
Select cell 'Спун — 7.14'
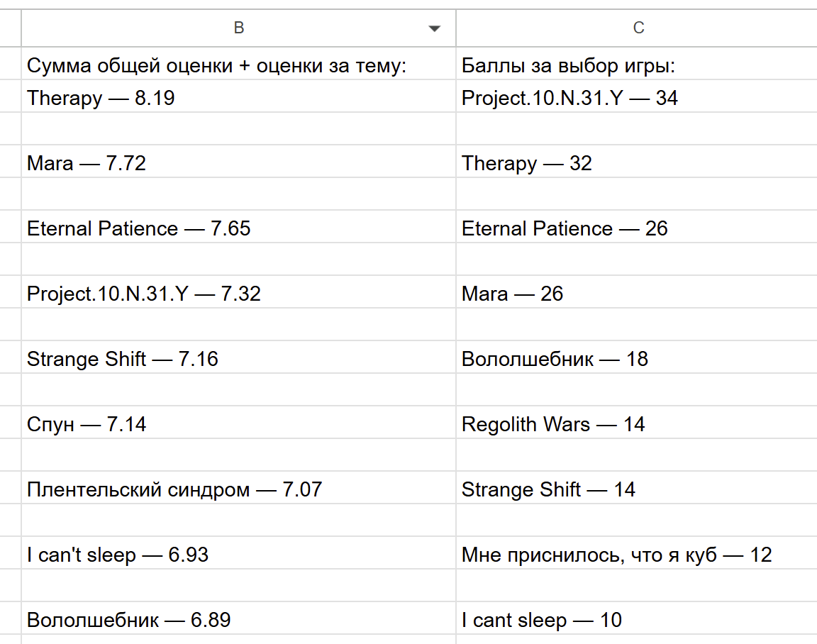click(x=238, y=423)
